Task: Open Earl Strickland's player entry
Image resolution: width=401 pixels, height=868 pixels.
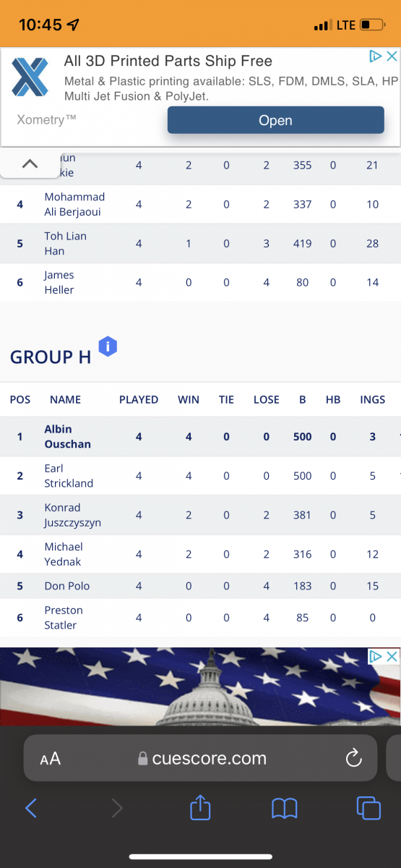Action: click(x=69, y=476)
